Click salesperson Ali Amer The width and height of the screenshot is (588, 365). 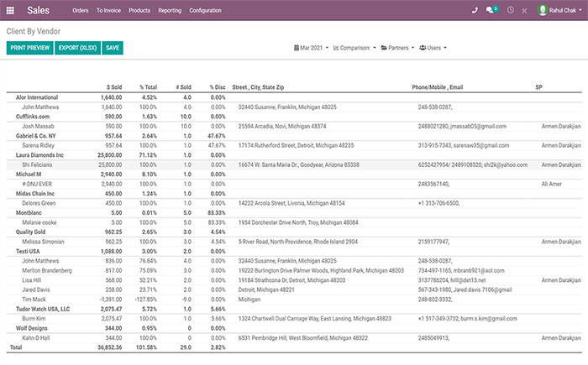point(552,184)
